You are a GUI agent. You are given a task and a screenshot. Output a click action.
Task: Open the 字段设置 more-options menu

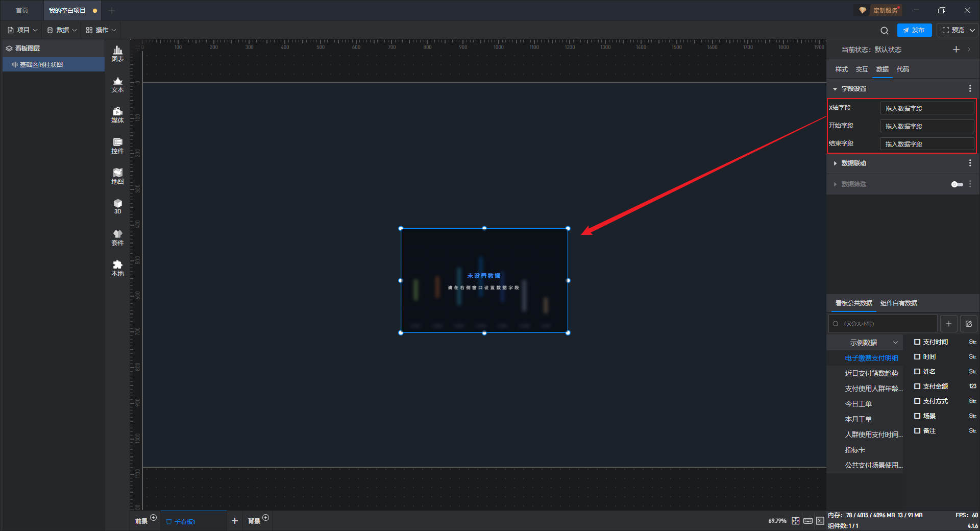click(x=970, y=88)
